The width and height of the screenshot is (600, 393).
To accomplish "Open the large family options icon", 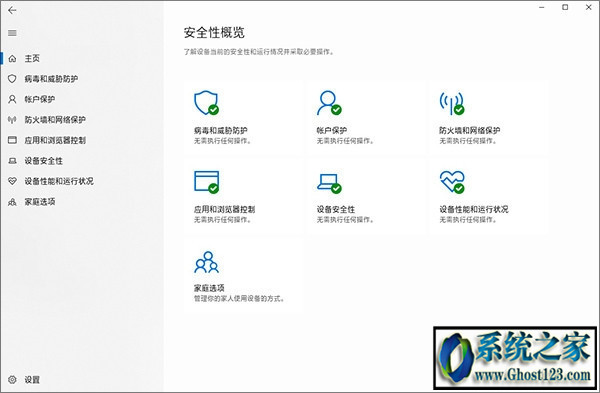I will point(207,262).
